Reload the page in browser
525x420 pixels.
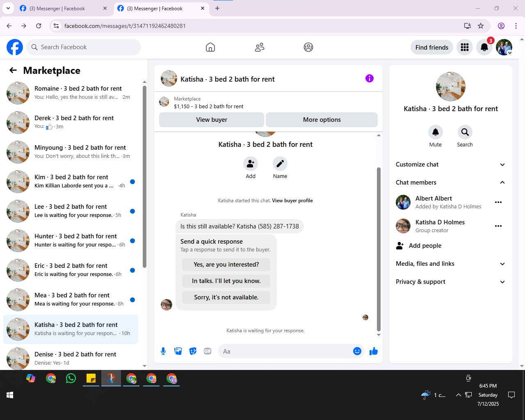[x=39, y=26]
